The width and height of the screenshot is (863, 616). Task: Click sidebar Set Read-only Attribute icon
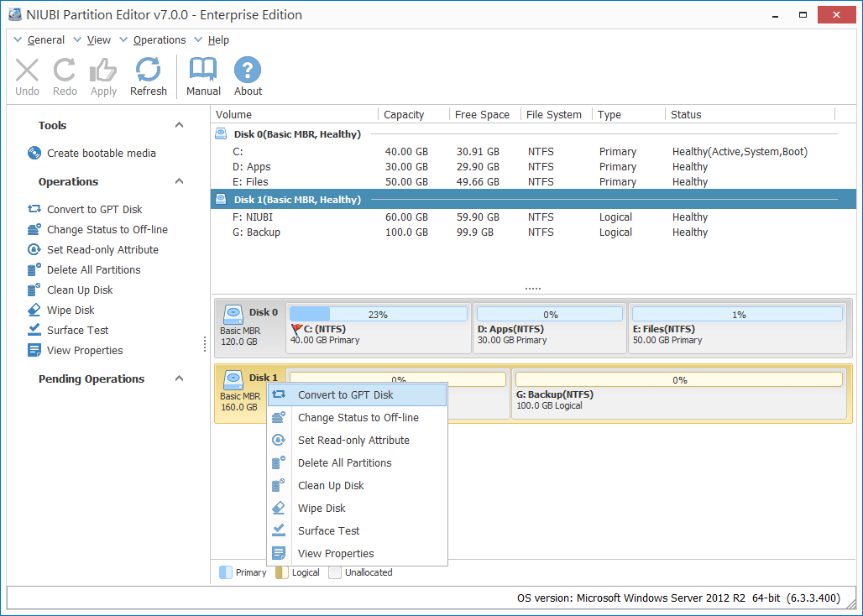[34, 250]
